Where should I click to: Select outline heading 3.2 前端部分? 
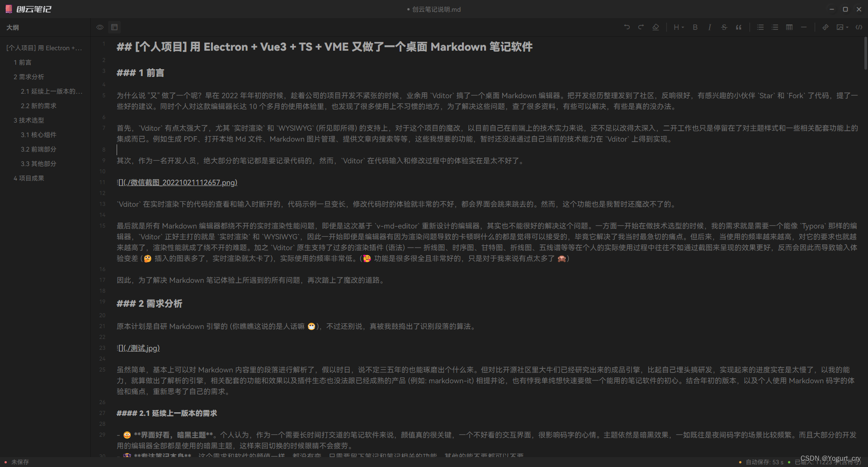pyautogui.click(x=38, y=149)
